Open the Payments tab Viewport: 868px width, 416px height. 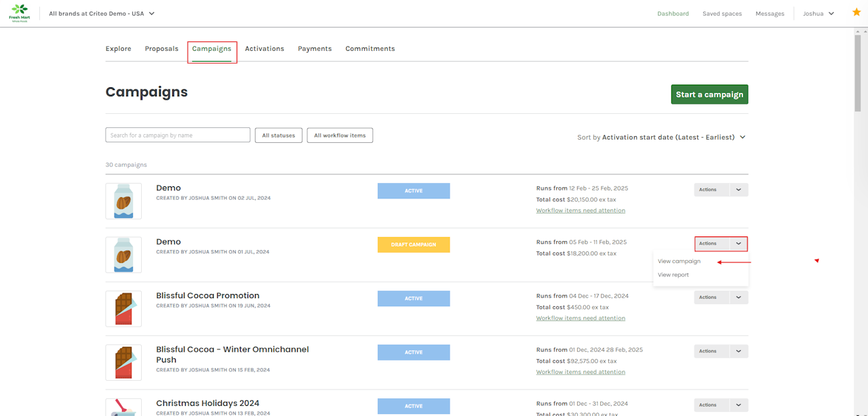click(315, 49)
